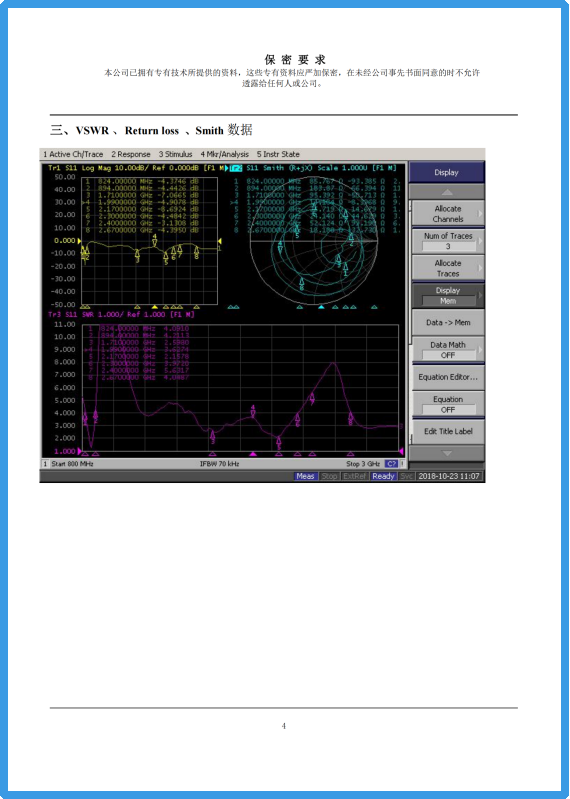Open the Display Mem options
570x799 pixels.
coord(447,295)
